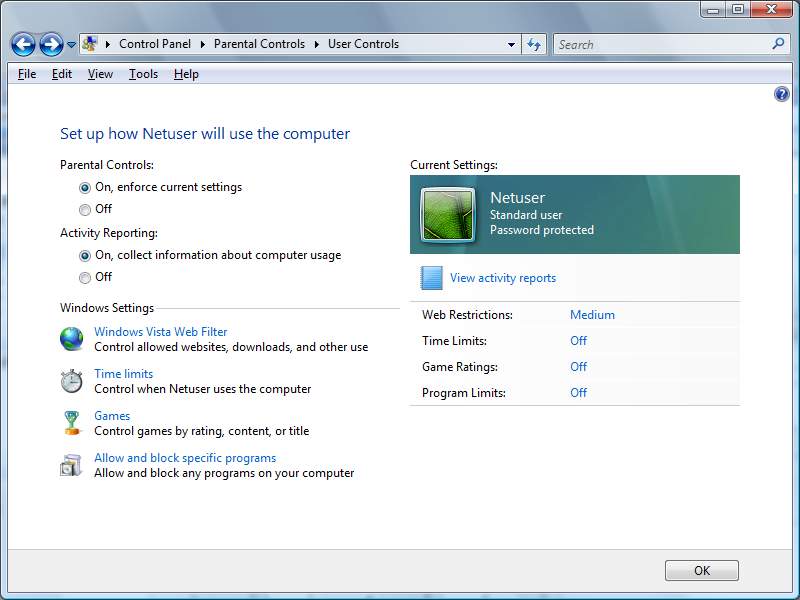
Task: Open the Games link
Action: pyautogui.click(x=112, y=416)
